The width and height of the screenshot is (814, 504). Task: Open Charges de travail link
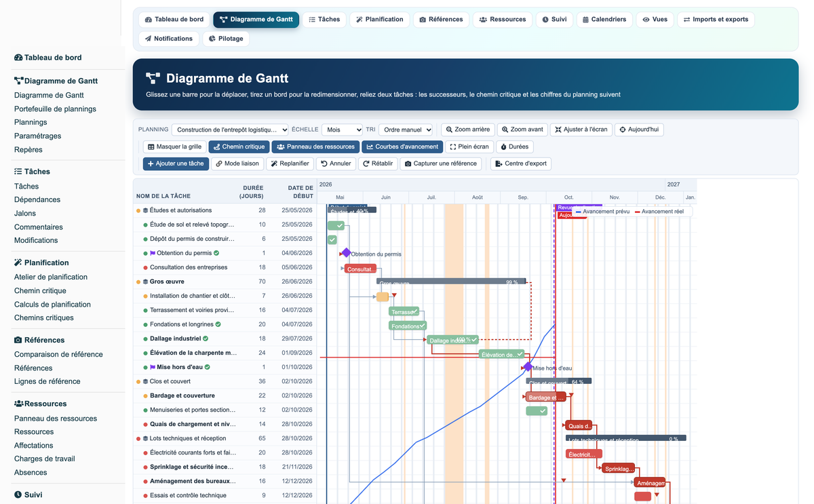click(x=45, y=459)
